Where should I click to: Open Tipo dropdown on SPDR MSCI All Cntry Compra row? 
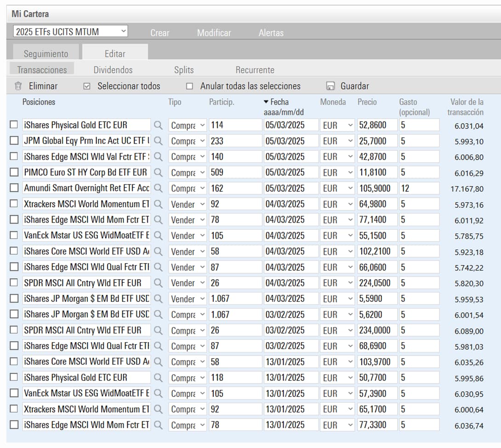click(188, 330)
